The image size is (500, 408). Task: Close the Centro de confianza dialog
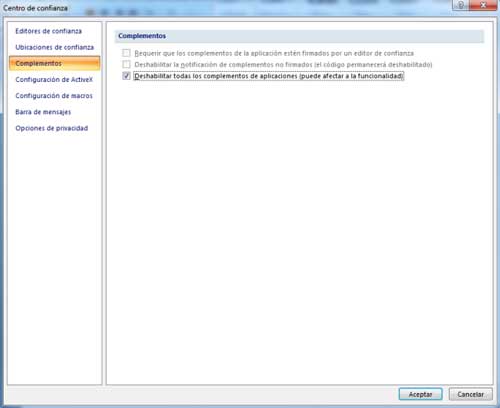pos(483,5)
